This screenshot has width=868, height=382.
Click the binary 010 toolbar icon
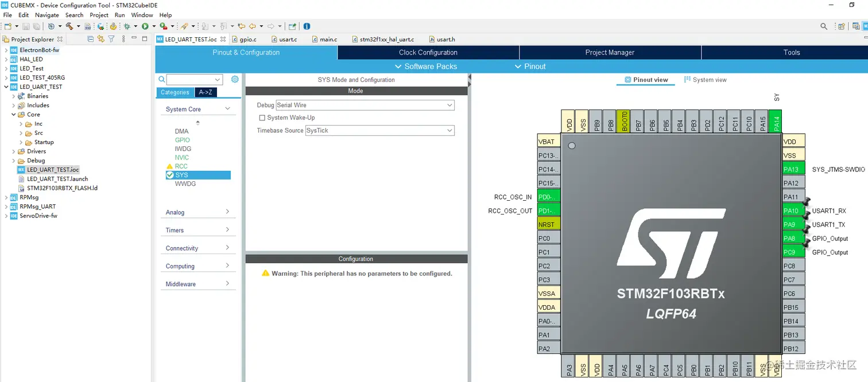pos(88,26)
